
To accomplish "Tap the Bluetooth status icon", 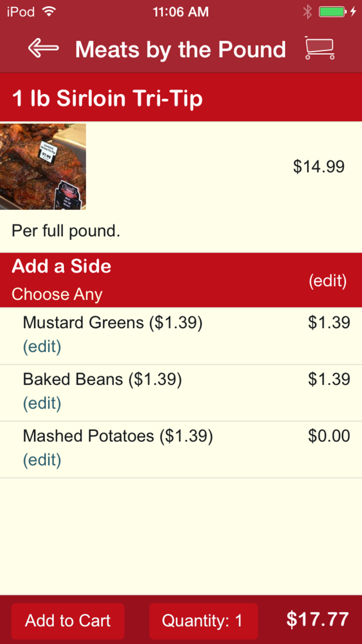I will click(x=307, y=12).
